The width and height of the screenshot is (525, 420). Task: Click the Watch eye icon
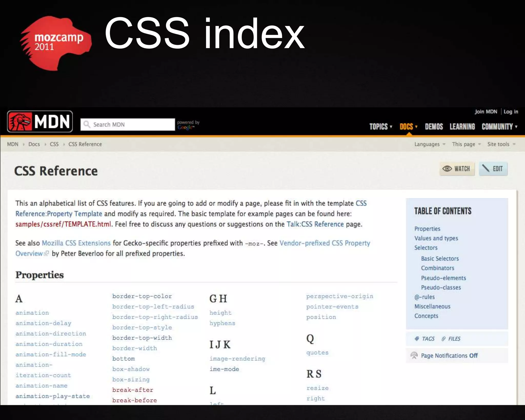(447, 168)
